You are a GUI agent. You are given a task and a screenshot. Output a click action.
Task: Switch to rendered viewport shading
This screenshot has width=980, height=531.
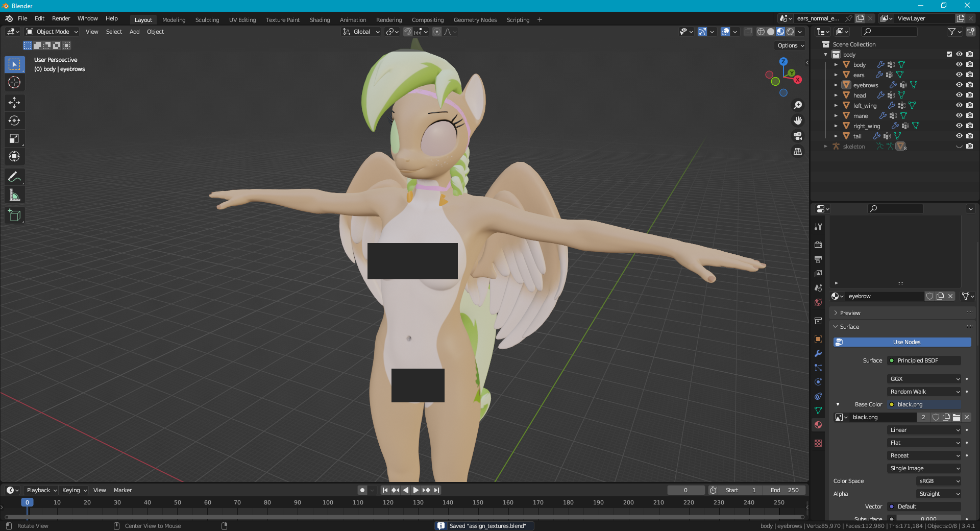pos(790,32)
